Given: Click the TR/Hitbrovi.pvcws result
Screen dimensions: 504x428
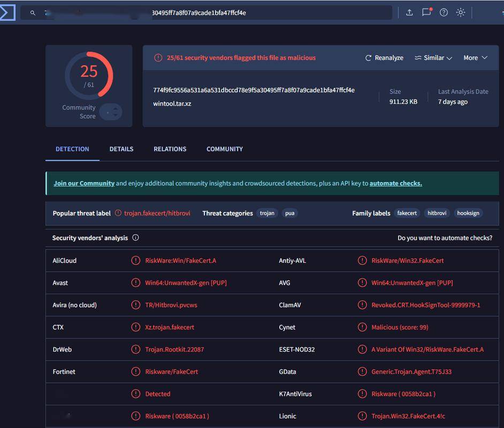Looking at the screenshot, I should [171, 305].
